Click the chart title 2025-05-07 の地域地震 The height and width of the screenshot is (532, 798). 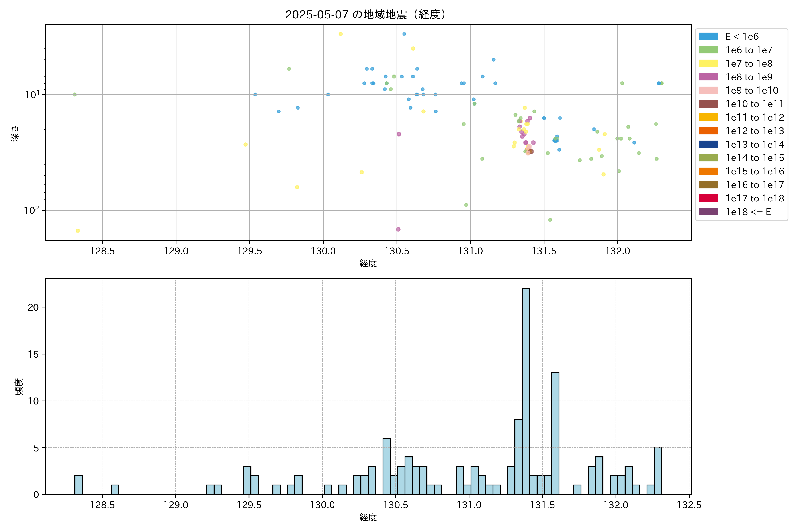[x=366, y=15]
